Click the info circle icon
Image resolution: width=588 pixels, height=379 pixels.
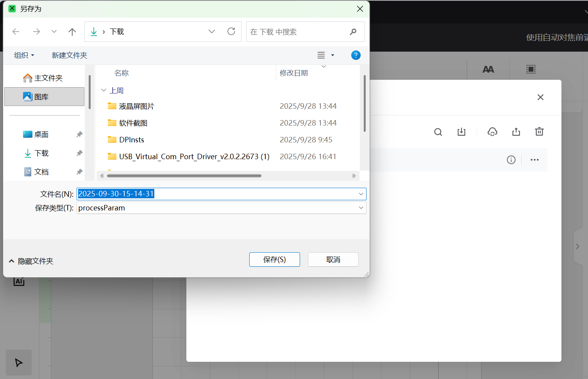click(511, 160)
